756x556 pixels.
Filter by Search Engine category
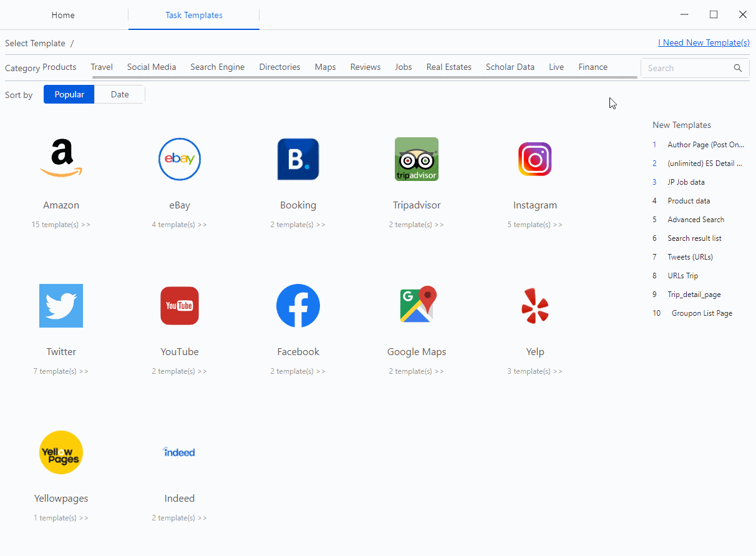coord(218,67)
